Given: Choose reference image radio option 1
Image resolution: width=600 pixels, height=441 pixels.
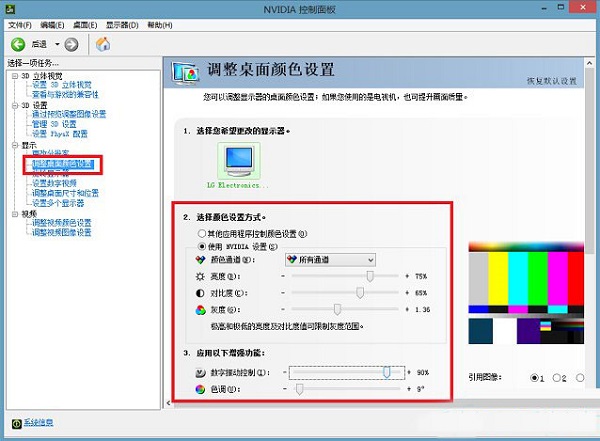Looking at the screenshot, I should pyautogui.click(x=534, y=378).
